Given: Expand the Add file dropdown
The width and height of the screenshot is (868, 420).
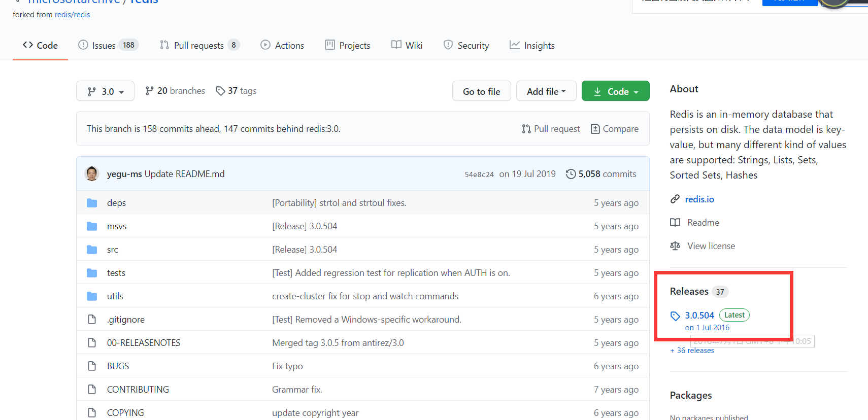Looking at the screenshot, I should (x=546, y=91).
